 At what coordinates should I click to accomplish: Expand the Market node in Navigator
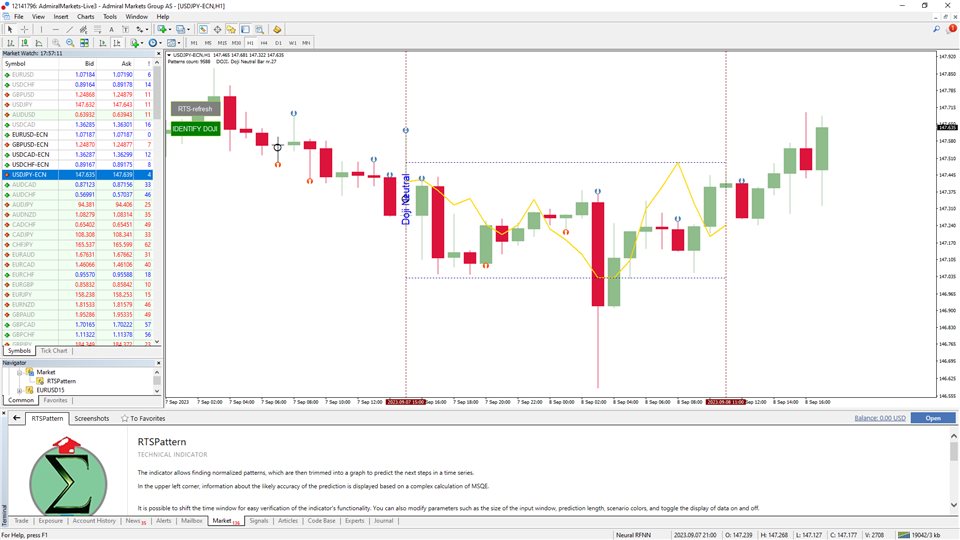[20, 372]
